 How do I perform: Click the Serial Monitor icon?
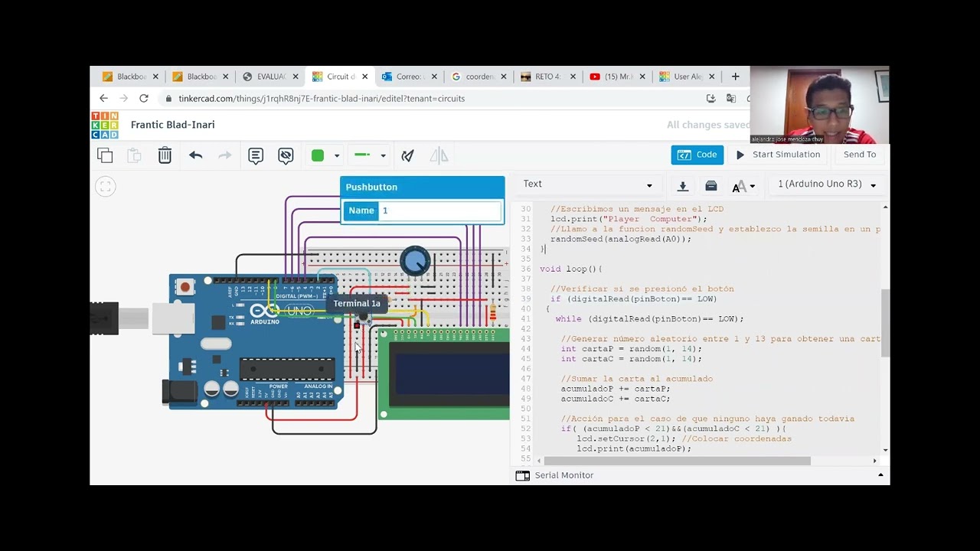[523, 475]
